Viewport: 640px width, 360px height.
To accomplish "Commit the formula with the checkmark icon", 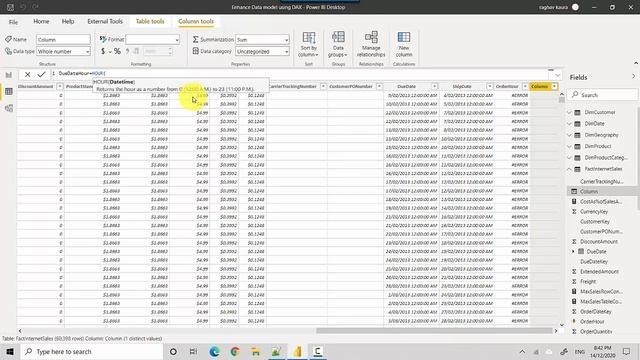I will point(41,74).
